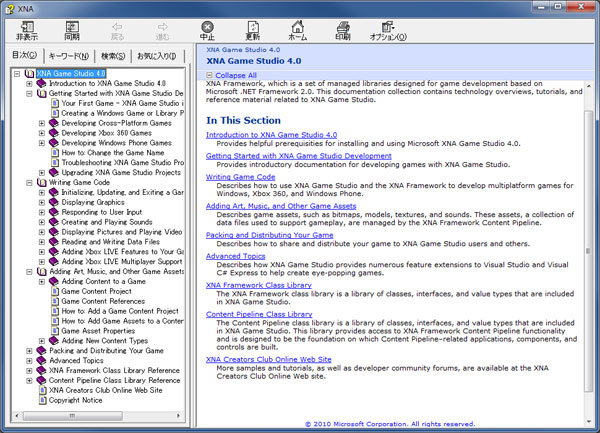Click the XNA window title icon

coord(10,8)
